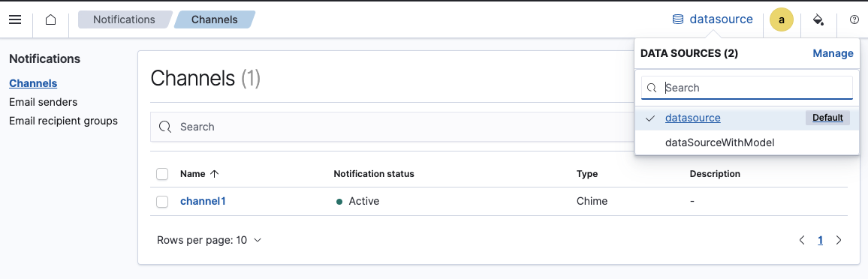Viewport: 868px width, 279px height.
Task: Toggle the select-all channels checkbox
Action: click(x=162, y=174)
